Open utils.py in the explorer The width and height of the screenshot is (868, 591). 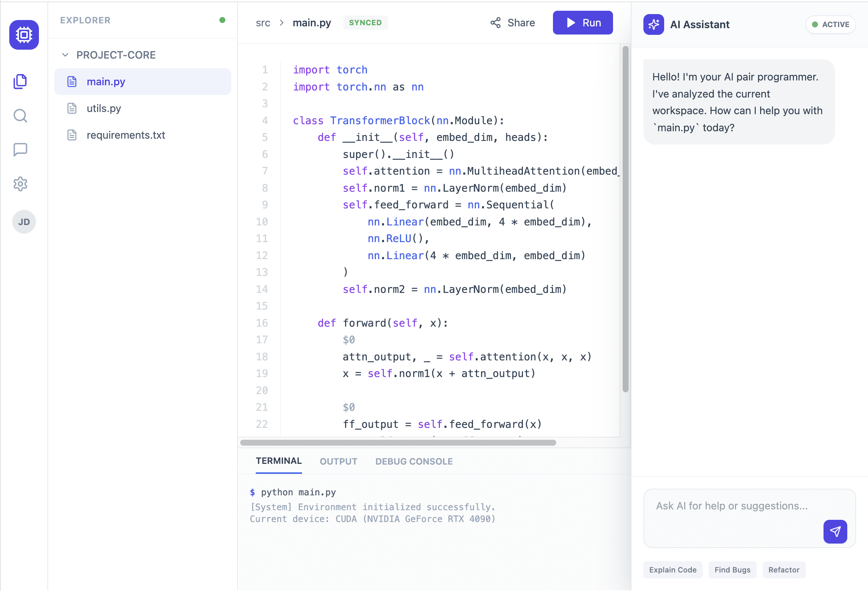(104, 108)
